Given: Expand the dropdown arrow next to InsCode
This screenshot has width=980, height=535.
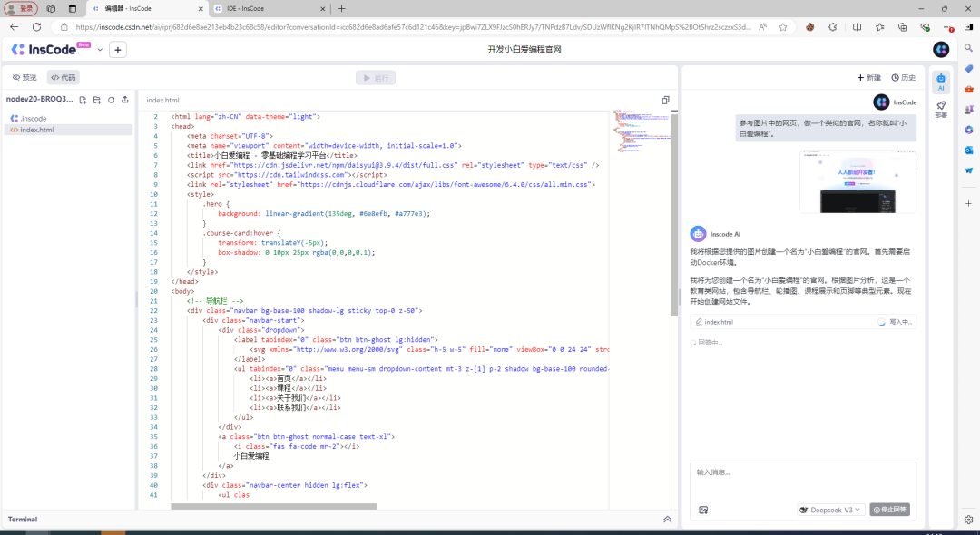Looking at the screenshot, I should (x=100, y=49).
